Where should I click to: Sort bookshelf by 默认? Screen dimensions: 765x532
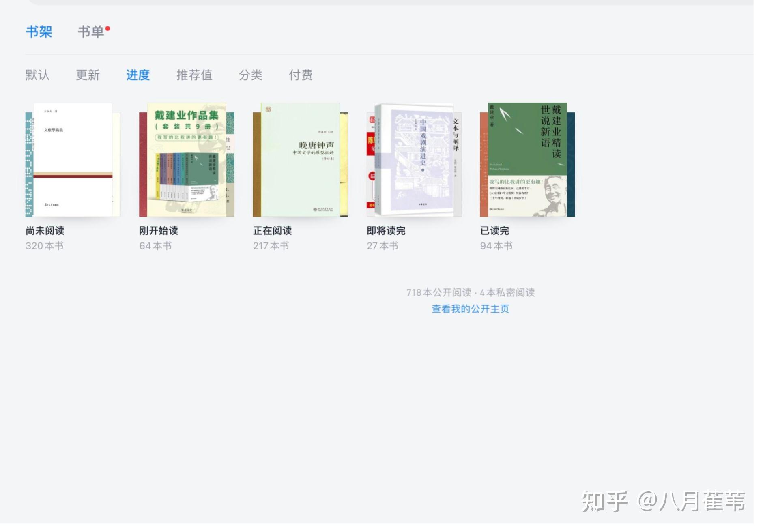point(37,75)
